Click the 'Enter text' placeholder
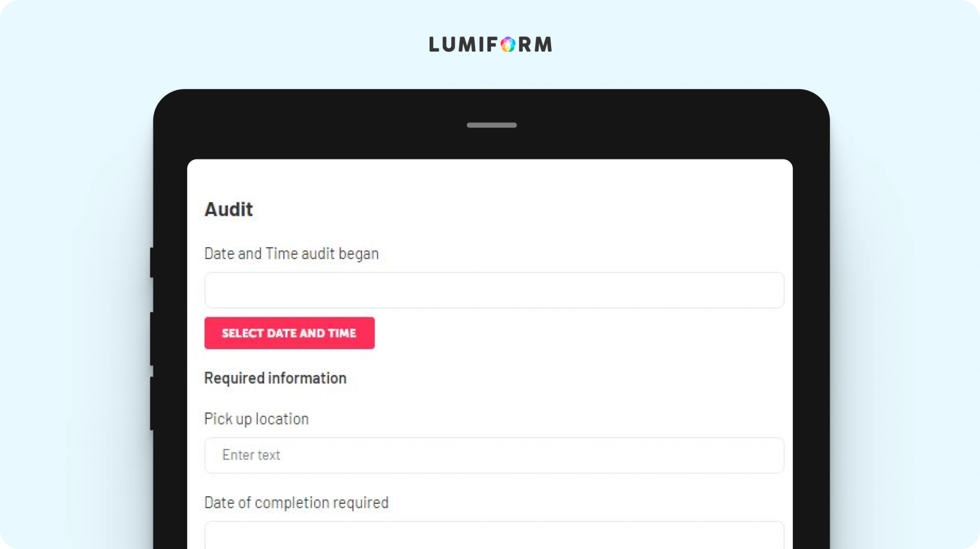Screen dimensions: 980x549 coord(251,455)
